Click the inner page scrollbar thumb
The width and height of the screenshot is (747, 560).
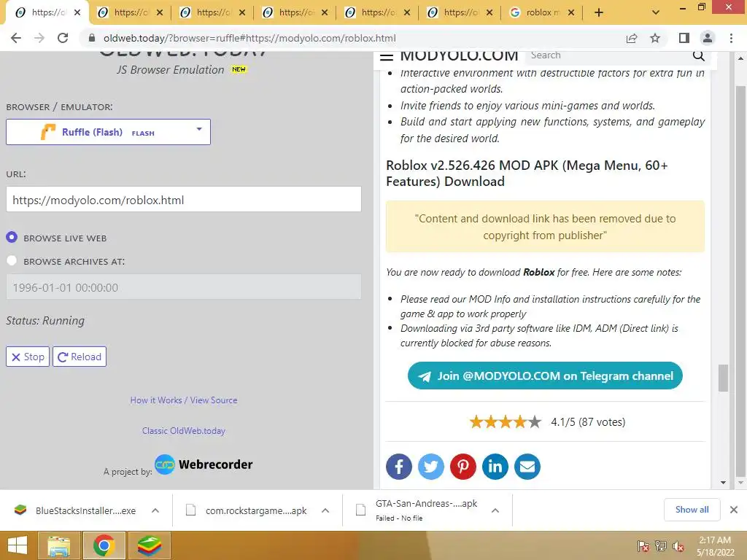[x=723, y=378]
